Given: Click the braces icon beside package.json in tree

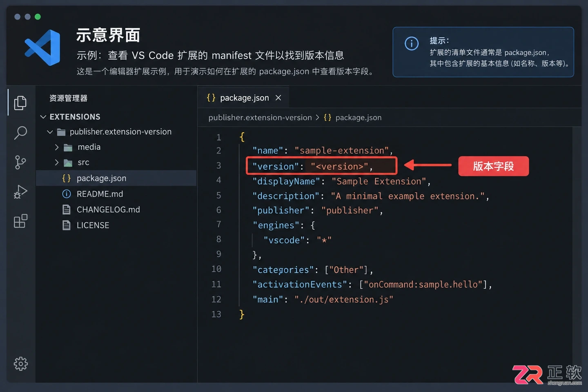Looking at the screenshot, I should click(x=66, y=178).
